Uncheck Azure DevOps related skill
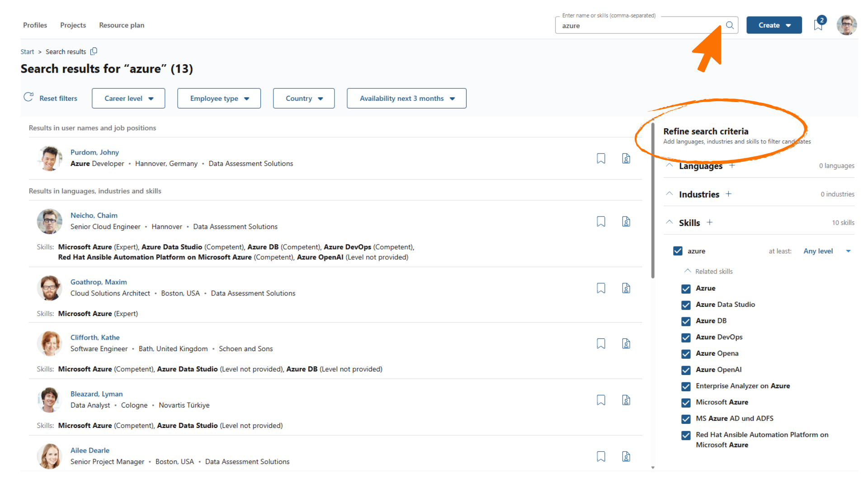868x488 pixels. (686, 338)
